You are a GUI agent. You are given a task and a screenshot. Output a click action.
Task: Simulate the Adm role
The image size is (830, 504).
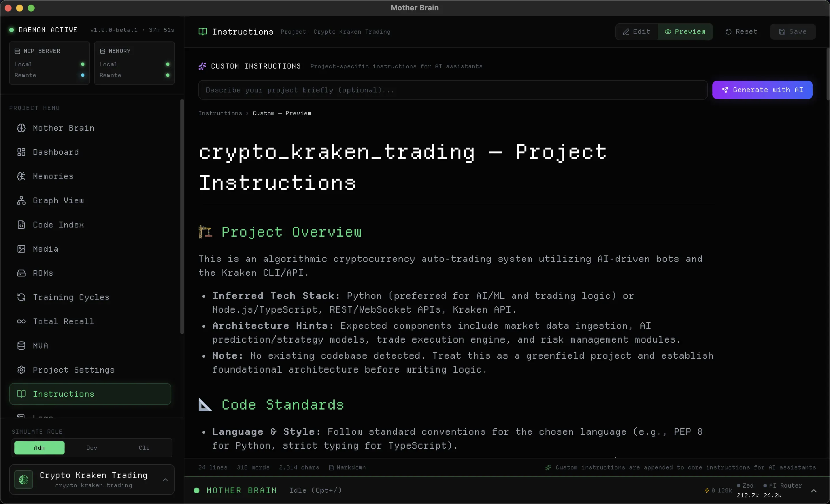click(x=39, y=448)
